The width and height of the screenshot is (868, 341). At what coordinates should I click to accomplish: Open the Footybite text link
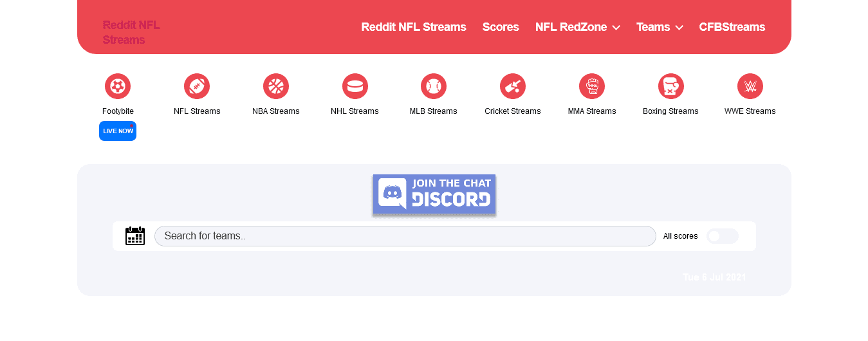point(118,111)
